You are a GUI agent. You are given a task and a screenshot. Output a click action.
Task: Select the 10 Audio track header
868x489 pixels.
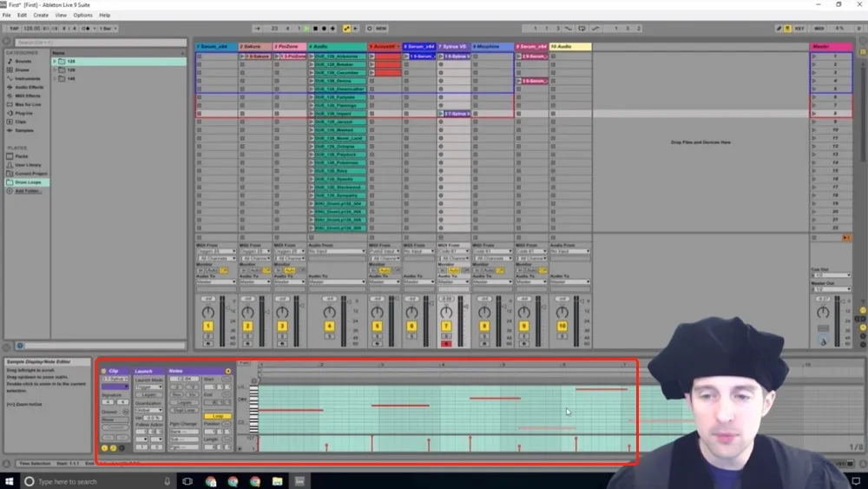click(x=570, y=47)
